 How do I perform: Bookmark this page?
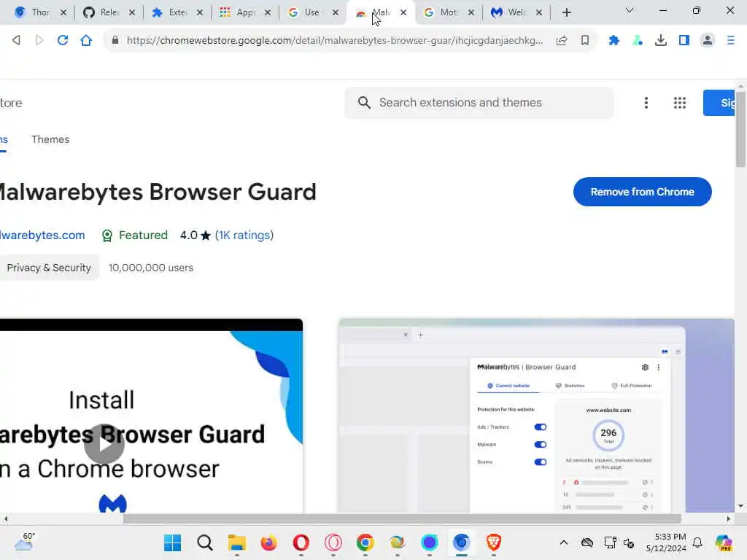tap(585, 41)
